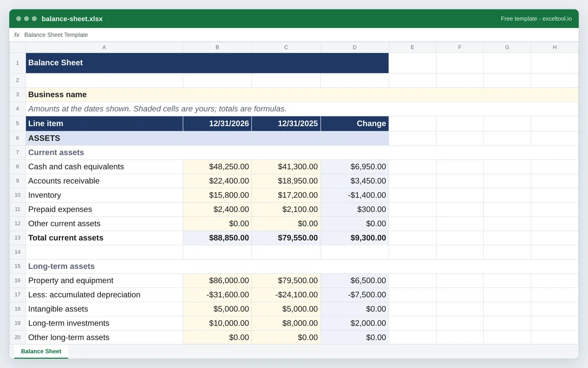Image resolution: width=588 pixels, height=368 pixels.
Task: Select column A header
Action: (x=104, y=47)
